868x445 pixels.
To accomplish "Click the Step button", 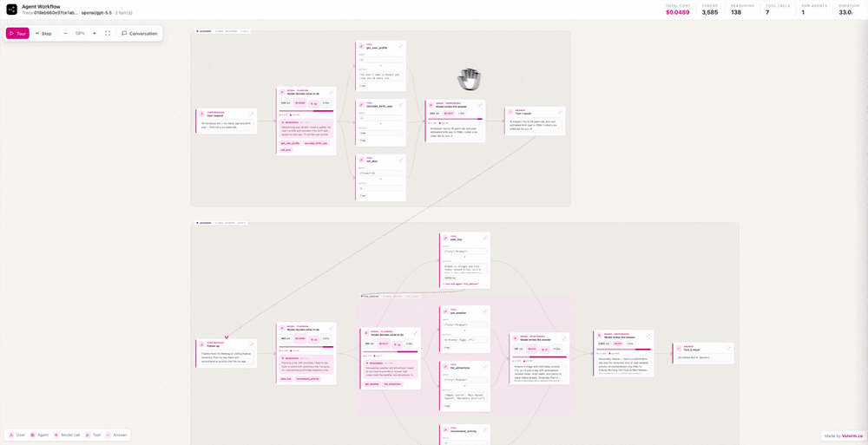I will tap(43, 33).
